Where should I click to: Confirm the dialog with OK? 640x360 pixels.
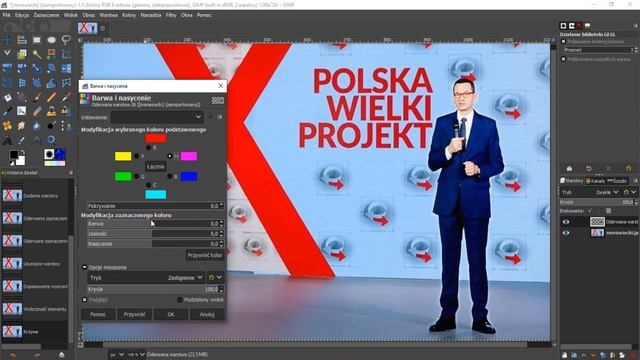[171, 314]
